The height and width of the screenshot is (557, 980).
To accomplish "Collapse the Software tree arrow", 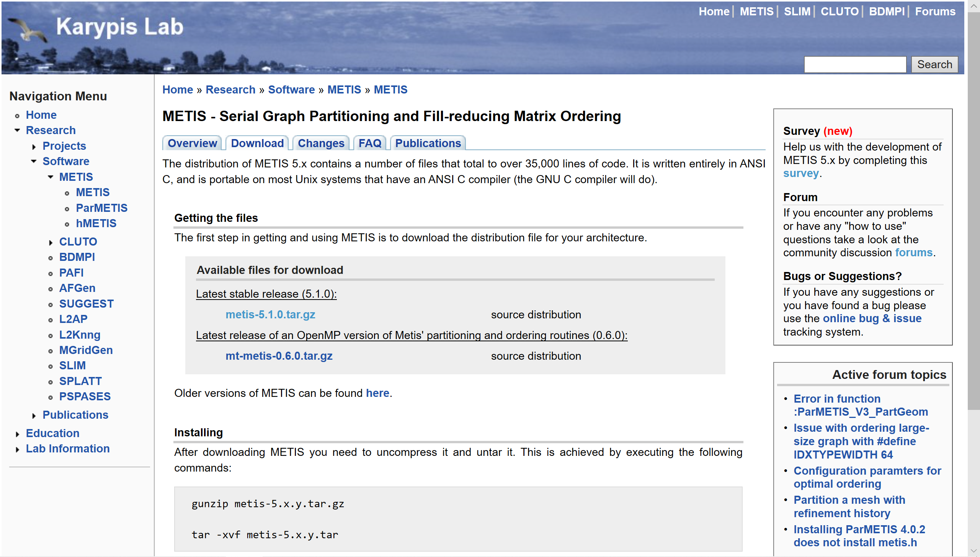I will [x=34, y=162].
